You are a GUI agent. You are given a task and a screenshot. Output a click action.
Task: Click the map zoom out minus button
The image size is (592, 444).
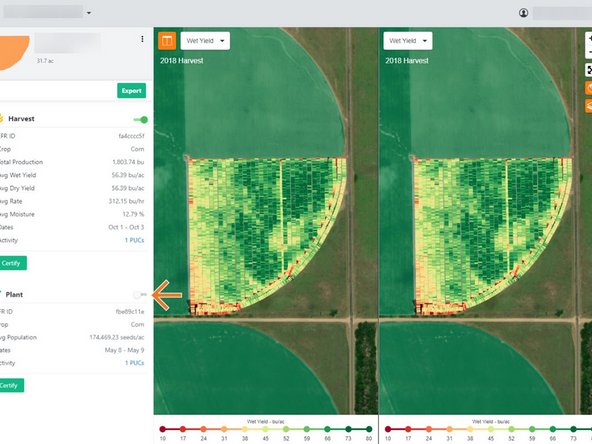[x=589, y=52]
